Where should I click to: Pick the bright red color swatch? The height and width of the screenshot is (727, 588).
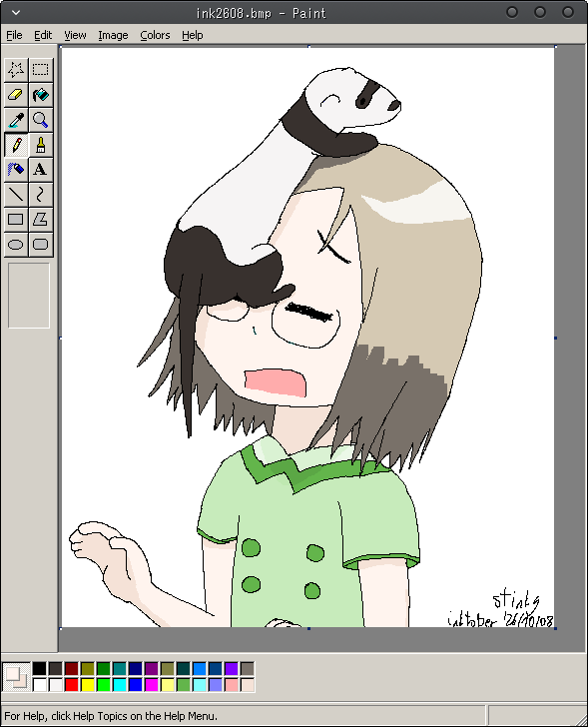click(71, 685)
